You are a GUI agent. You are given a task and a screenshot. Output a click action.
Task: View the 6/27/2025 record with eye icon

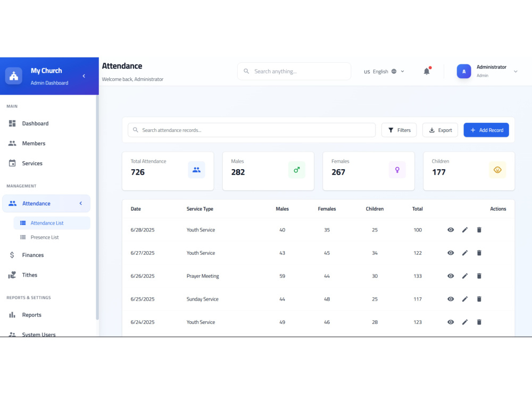pos(451,253)
